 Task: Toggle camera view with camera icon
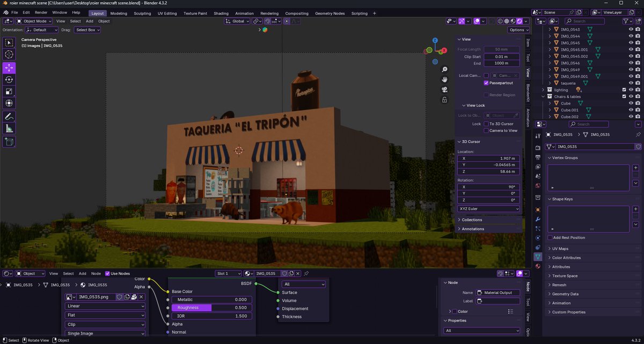point(445,90)
